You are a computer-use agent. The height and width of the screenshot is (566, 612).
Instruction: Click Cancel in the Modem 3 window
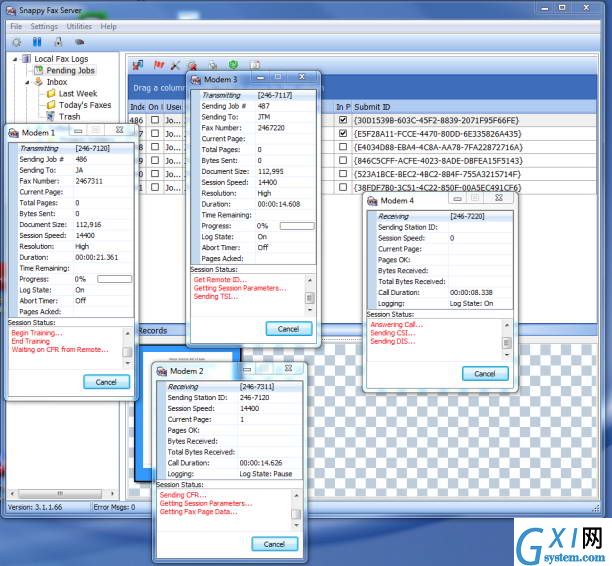(288, 329)
